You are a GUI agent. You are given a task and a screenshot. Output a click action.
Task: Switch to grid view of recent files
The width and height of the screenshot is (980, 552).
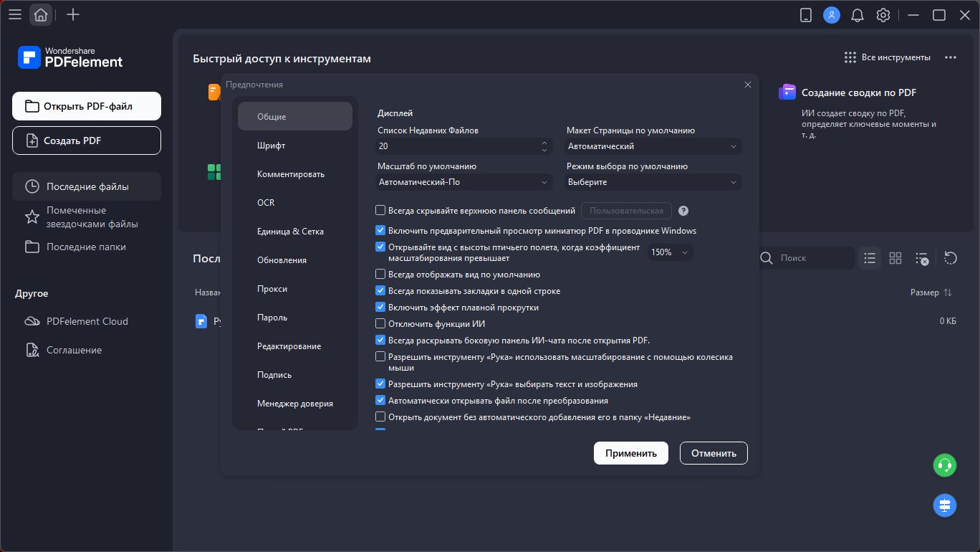tap(895, 258)
